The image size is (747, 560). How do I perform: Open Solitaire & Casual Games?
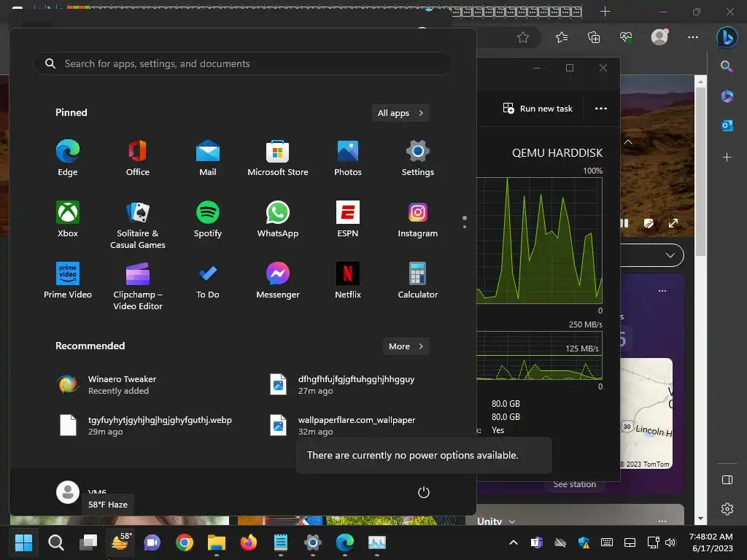pyautogui.click(x=138, y=225)
